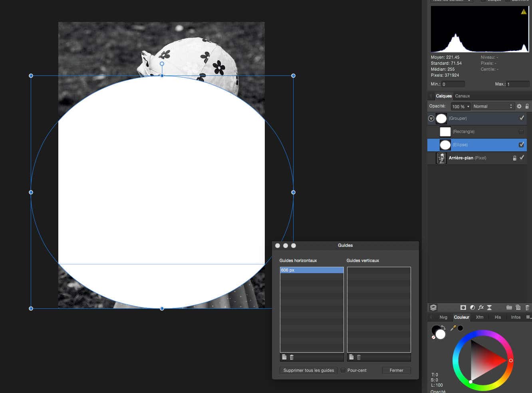Add a new horizontal guide

(284, 357)
